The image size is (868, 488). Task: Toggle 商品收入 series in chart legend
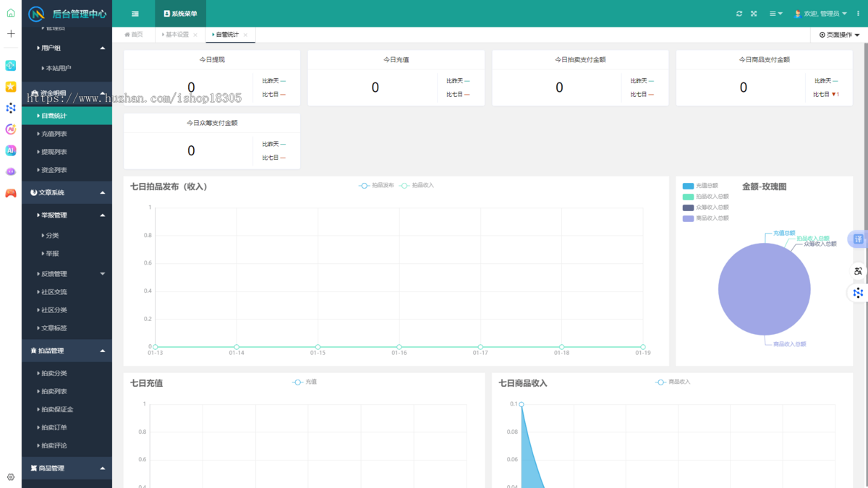pos(673,382)
